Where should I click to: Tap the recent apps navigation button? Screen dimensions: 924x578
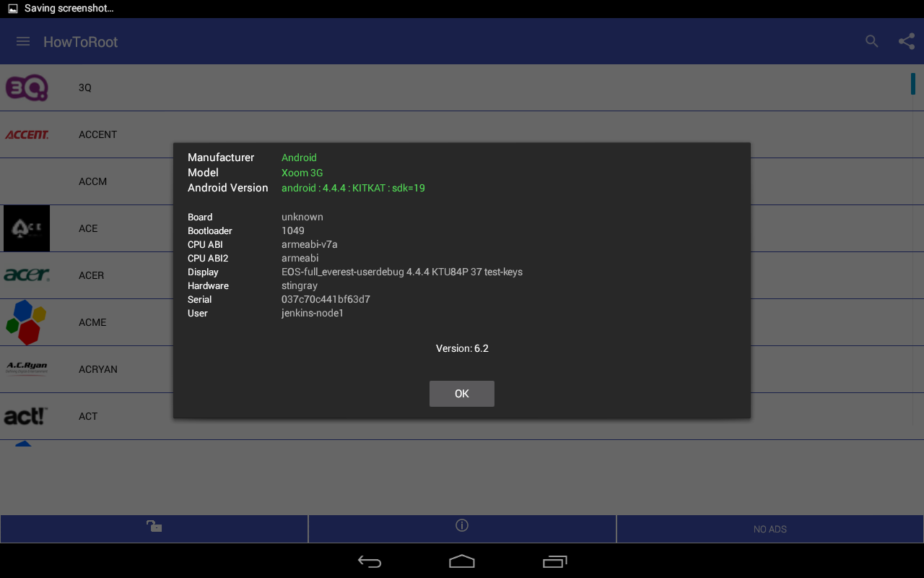pyautogui.click(x=554, y=561)
